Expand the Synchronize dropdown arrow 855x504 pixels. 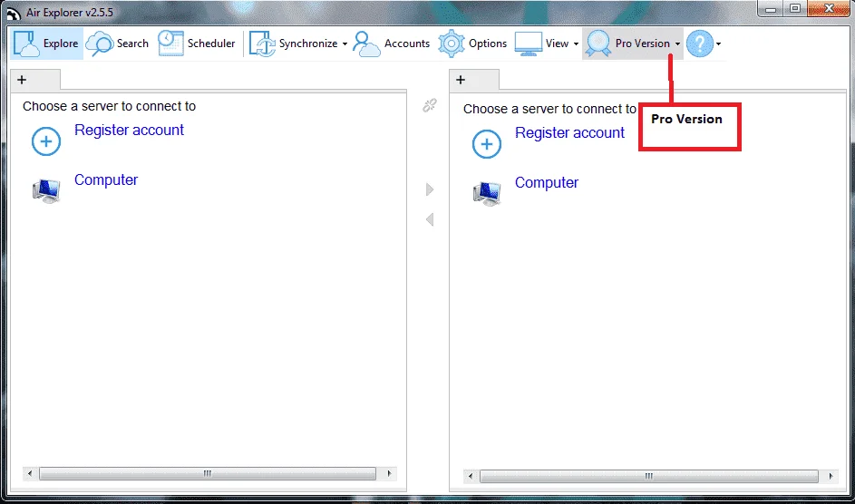[x=345, y=44]
